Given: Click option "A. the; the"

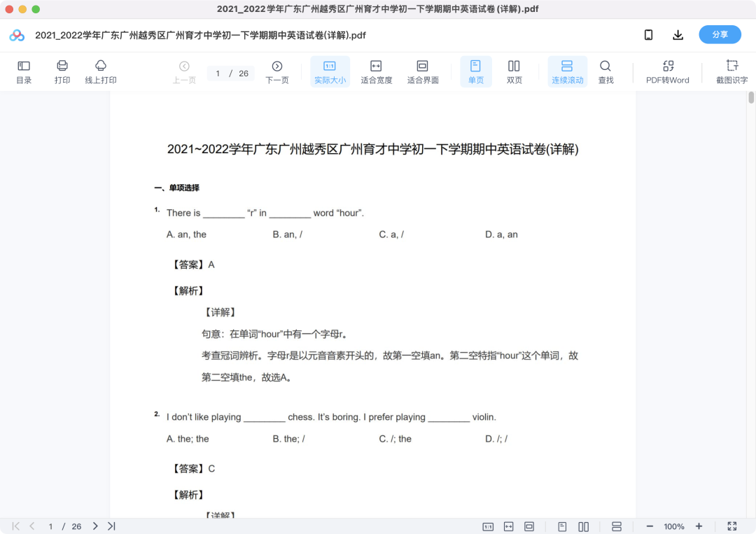Looking at the screenshot, I should pyautogui.click(x=188, y=439).
